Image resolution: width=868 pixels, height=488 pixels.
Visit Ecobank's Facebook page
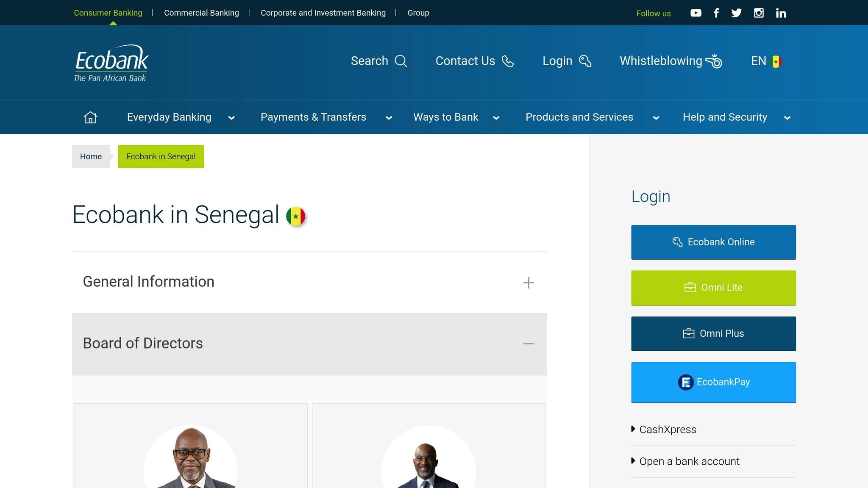[716, 13]
